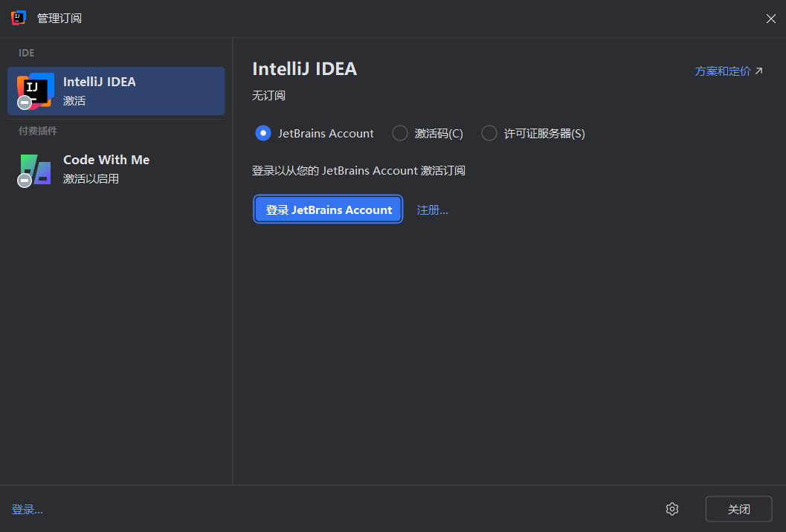This screenshot has width=786, height=532.
Task: Click the 无订阅 status text
Action: [x=268, y=96]
